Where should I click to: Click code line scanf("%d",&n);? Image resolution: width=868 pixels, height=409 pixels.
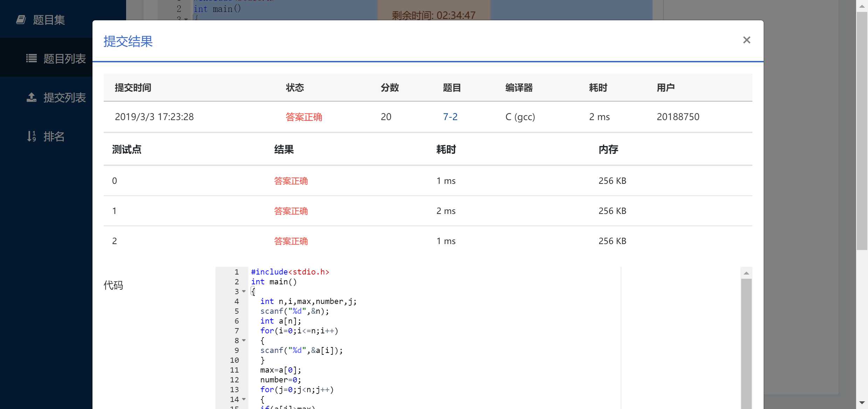click(295, 311)
